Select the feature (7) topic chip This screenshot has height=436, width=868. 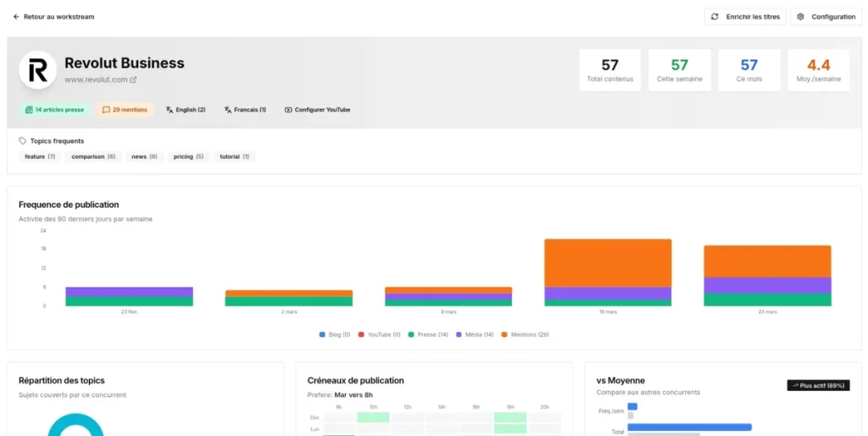(x=40, y=157)
